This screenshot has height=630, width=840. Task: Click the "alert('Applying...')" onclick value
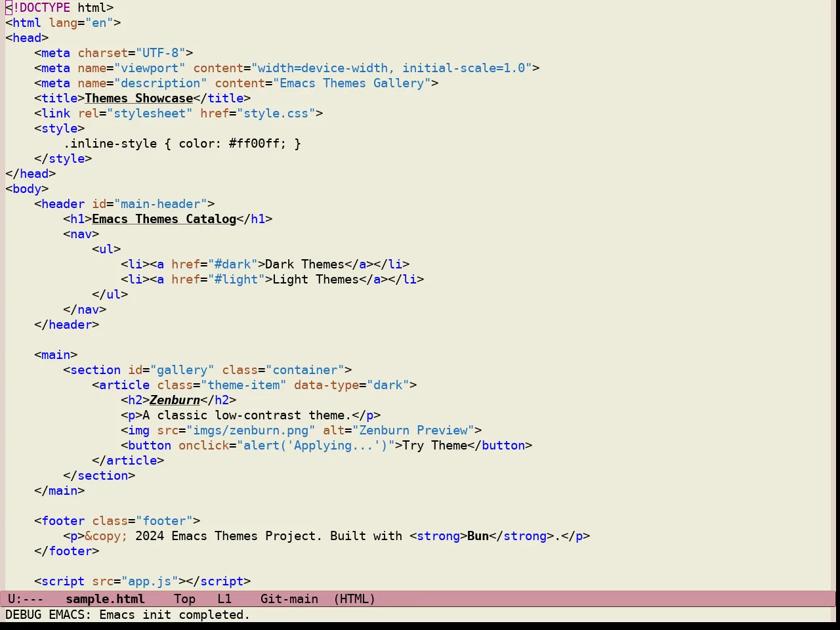click(316, 446)
